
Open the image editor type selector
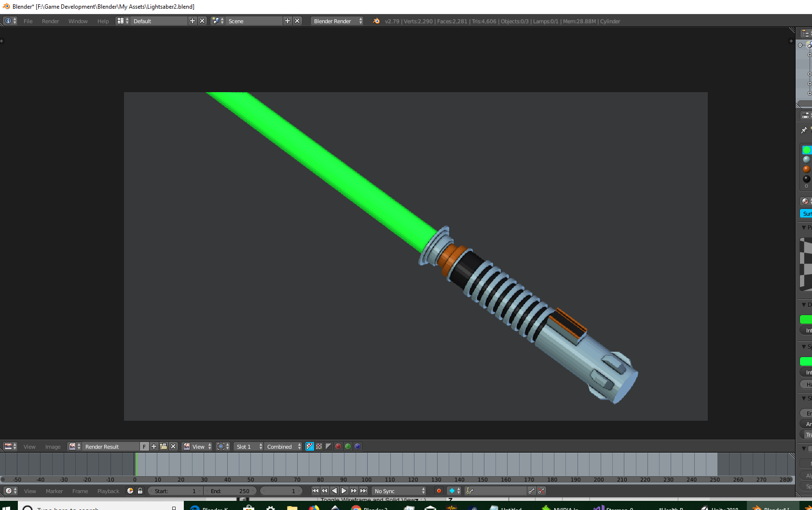10,446
